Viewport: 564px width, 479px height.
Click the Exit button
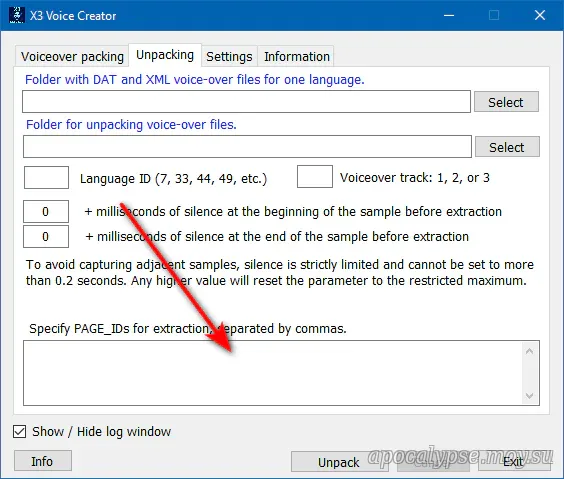(x=514, y=462)
